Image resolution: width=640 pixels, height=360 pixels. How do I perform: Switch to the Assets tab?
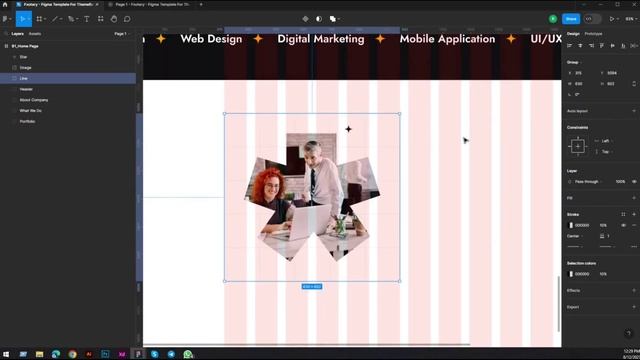click(35, 34)
